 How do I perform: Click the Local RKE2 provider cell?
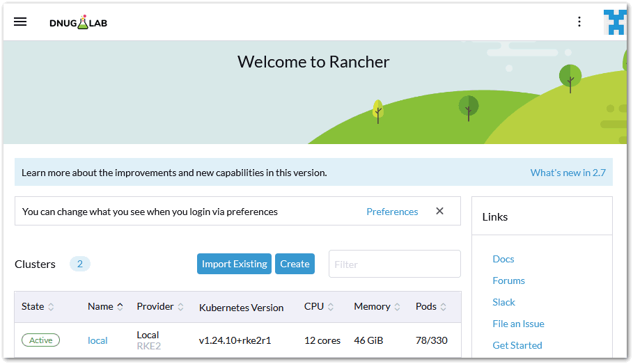148,340
